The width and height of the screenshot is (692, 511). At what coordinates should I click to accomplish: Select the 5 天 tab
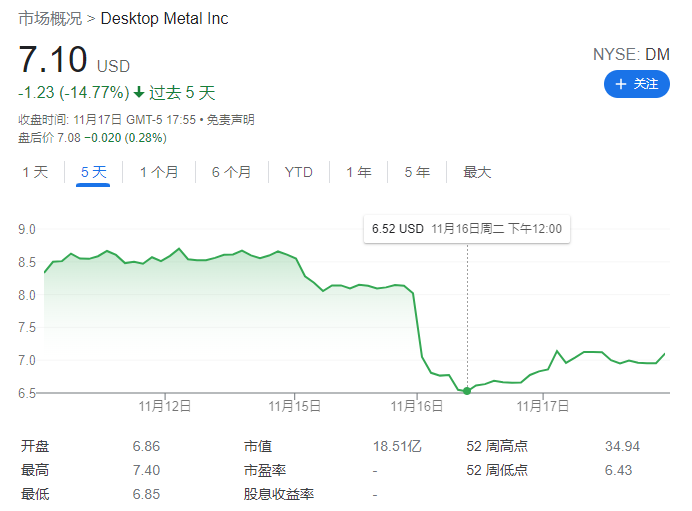pyautogui.click(x=94, y=172)
